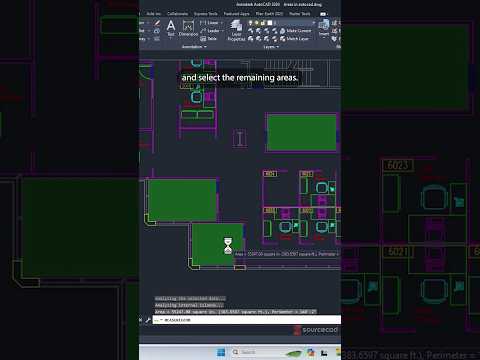This screenshot has height=360, width=480.
Task: Open the Collaborate ribbon tab
Action: tap(177, 14)
